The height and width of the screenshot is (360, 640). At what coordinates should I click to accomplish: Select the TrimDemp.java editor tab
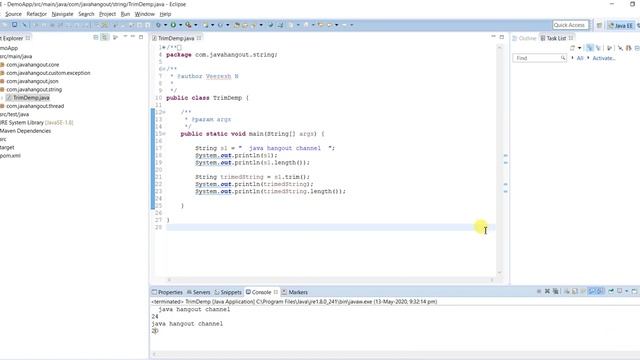tap(176, 38)
